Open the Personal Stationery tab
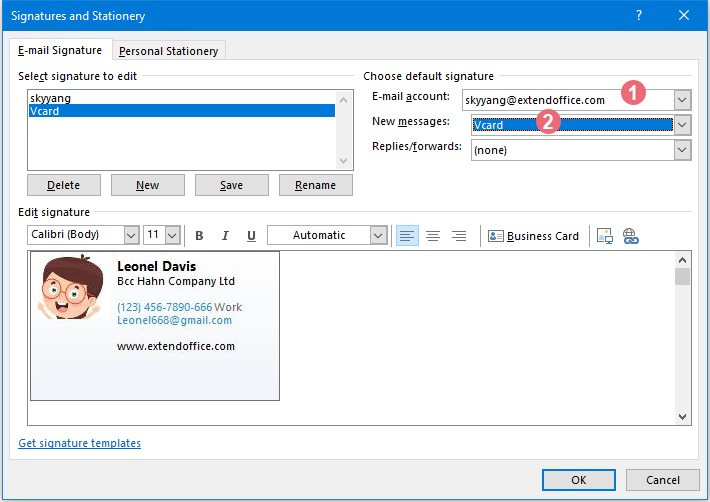The width and height of the screenshot is (710, 502). click(x=168, y=51)
